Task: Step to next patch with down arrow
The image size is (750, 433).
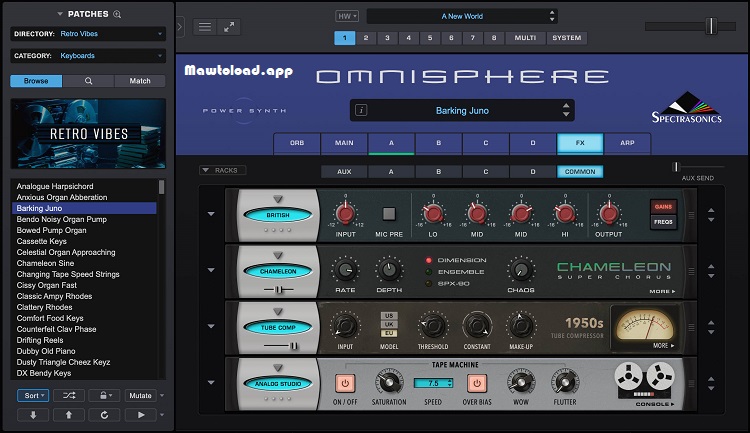Action: click(x=33, y=415)
